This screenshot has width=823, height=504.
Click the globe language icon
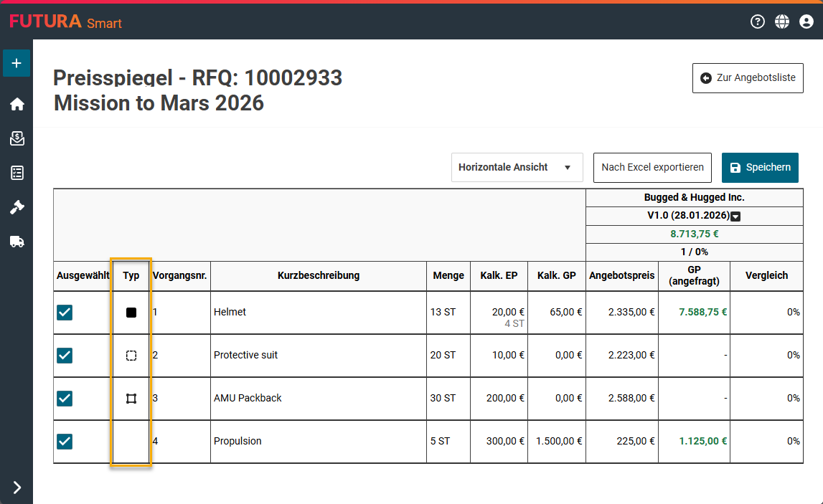[x=782, y=22]
